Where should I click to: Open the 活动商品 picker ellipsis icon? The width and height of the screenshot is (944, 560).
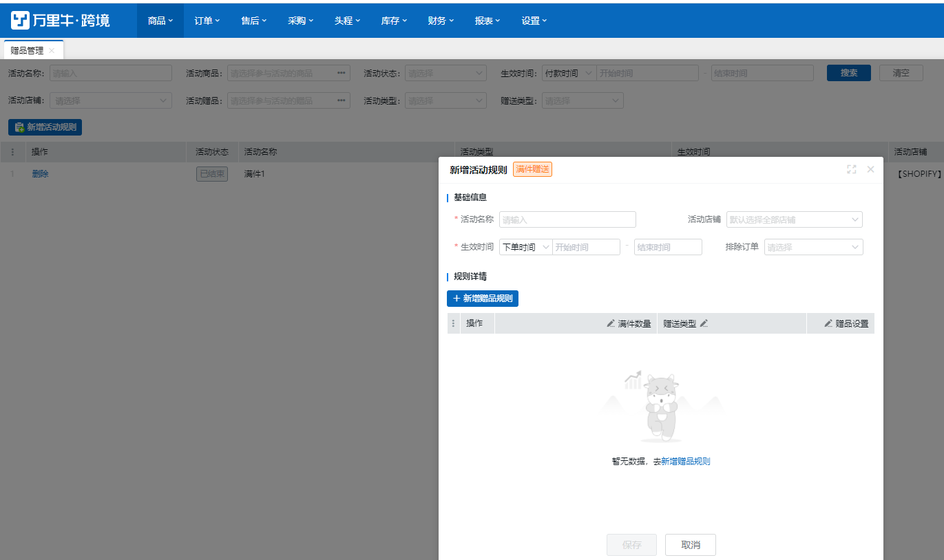[x=342, y=73]
